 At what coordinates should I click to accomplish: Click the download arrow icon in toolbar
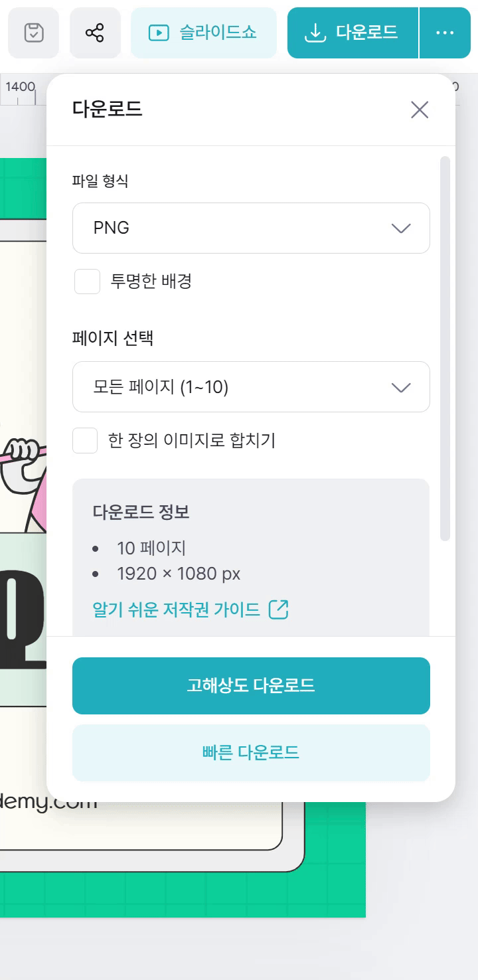[x=315, y=33]
